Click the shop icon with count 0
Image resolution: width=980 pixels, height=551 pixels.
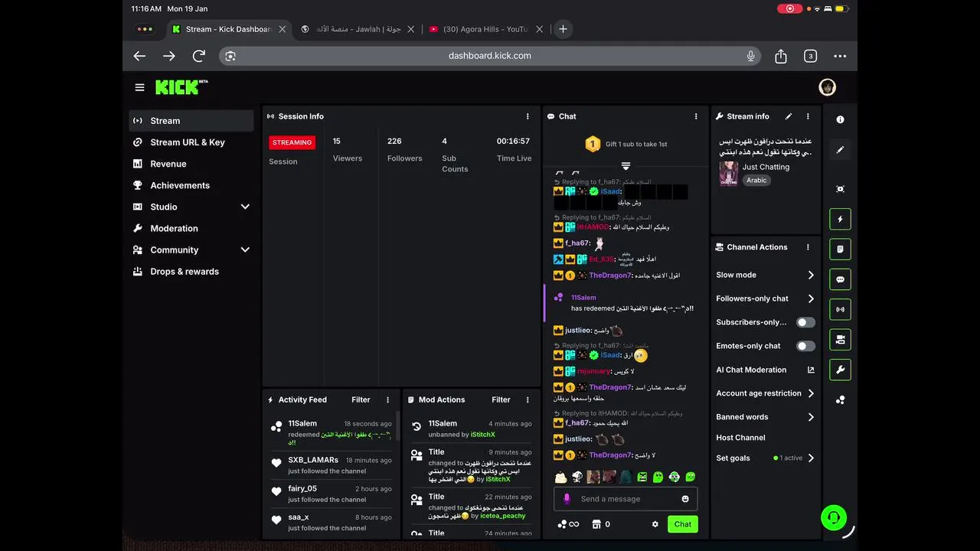[x=601, y=524]
